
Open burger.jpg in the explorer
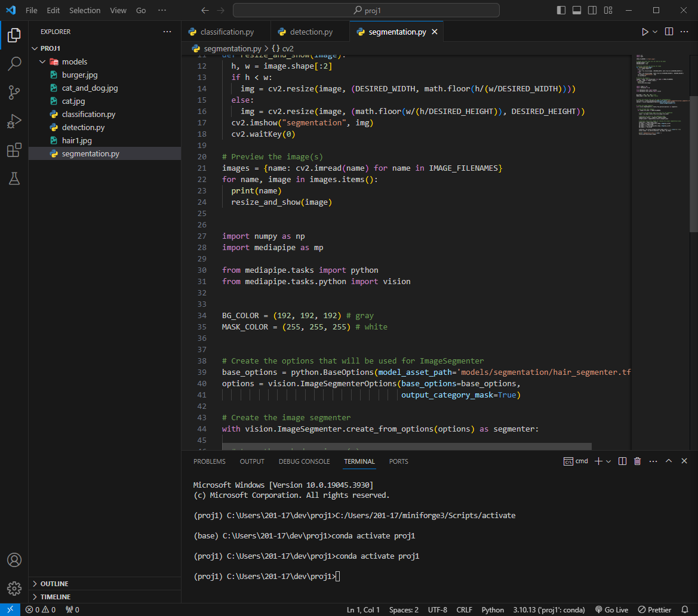[105, 75]
